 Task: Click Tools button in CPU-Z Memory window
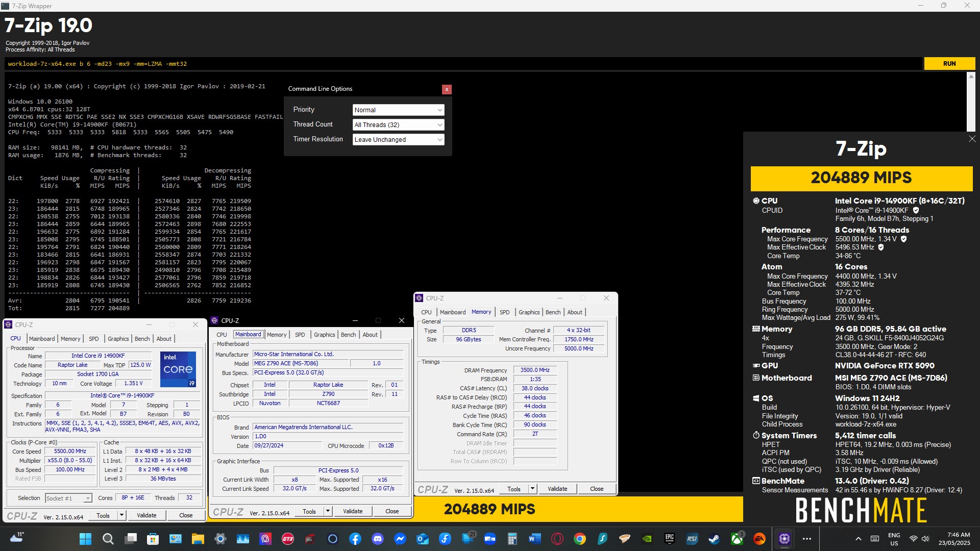[514, 489]
